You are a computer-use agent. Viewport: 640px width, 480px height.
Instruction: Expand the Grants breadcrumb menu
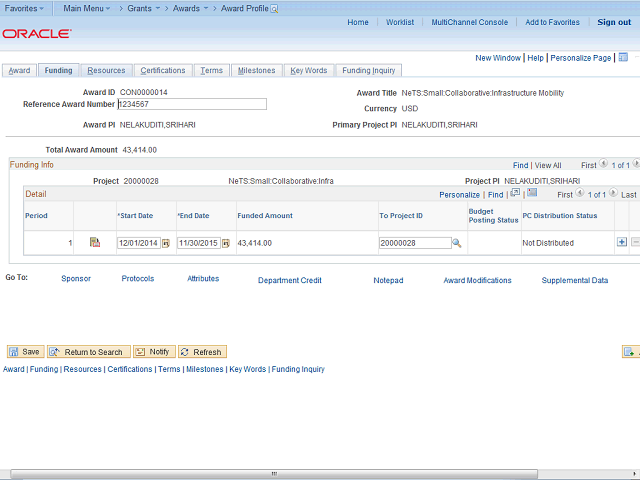coord(144,8)
